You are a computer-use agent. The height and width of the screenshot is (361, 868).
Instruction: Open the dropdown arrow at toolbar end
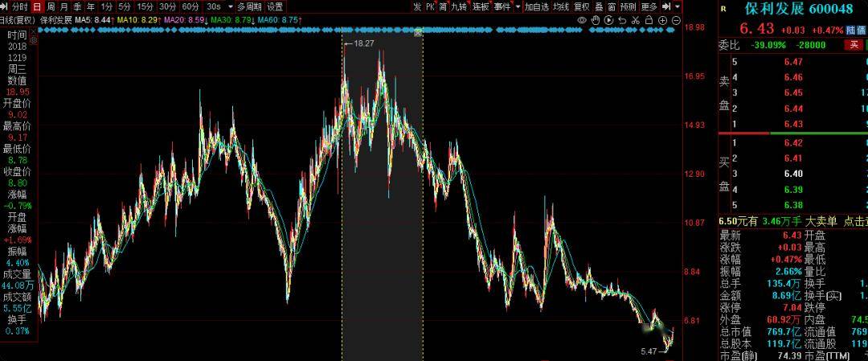pos(678,6)
